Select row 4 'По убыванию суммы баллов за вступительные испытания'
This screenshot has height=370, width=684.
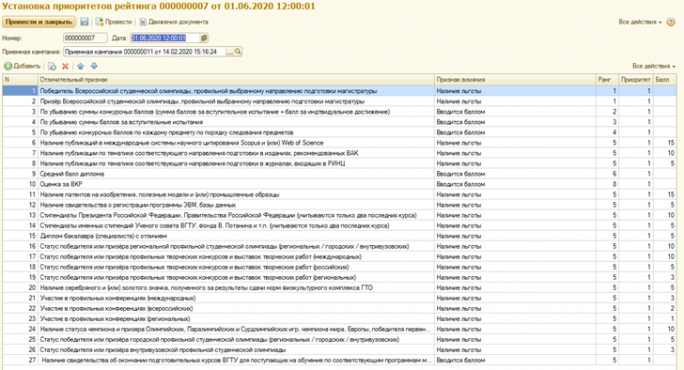[339, 122]
